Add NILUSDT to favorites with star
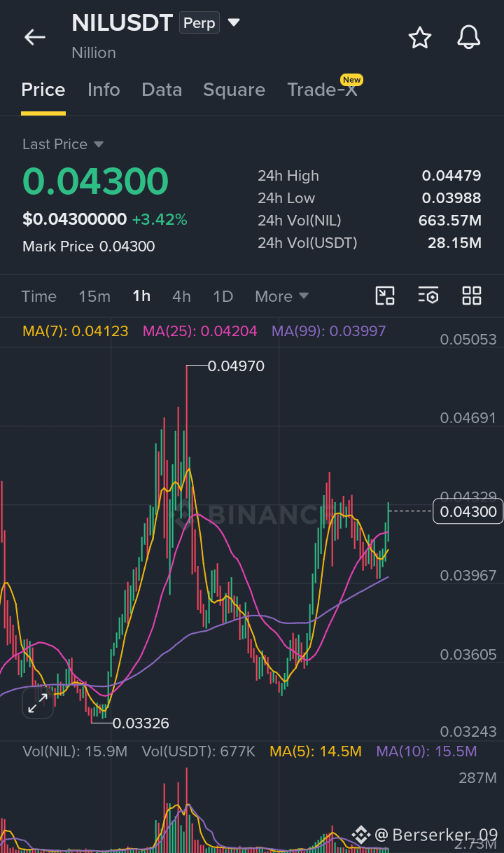The image size is (504, 853). 420,37
